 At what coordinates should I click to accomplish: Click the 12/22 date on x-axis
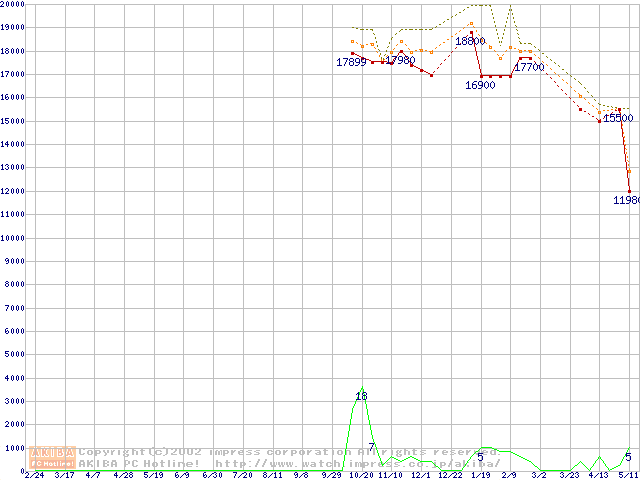point(449,476)
